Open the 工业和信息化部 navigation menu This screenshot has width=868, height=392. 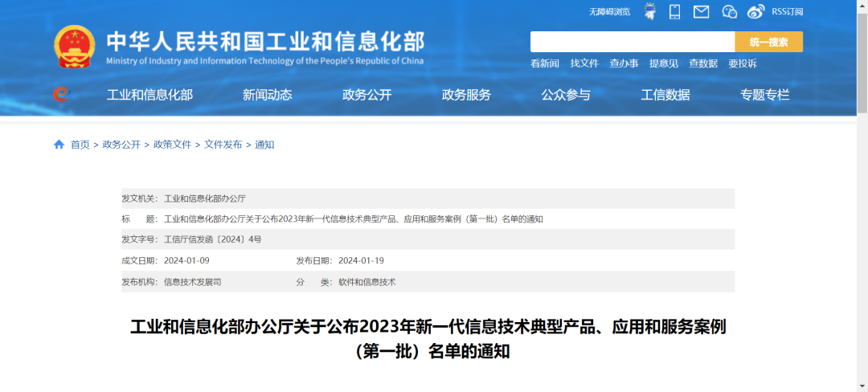[x=149, y=95]
